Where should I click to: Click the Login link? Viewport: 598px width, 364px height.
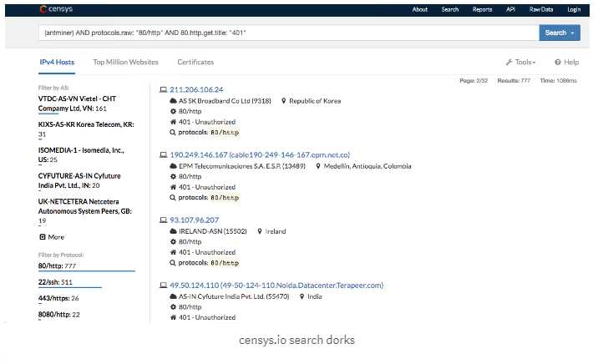(x=574, y=9)
